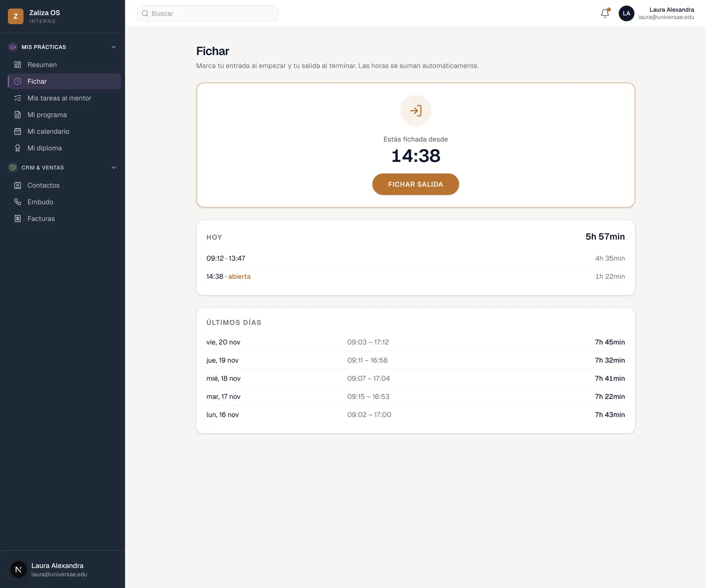Click the Mis tareas al mentor checklist icon

[18, 98]
